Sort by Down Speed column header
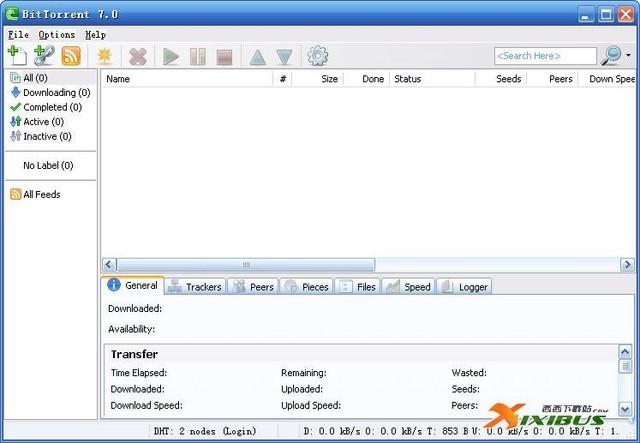 click(x=607, y=79)
